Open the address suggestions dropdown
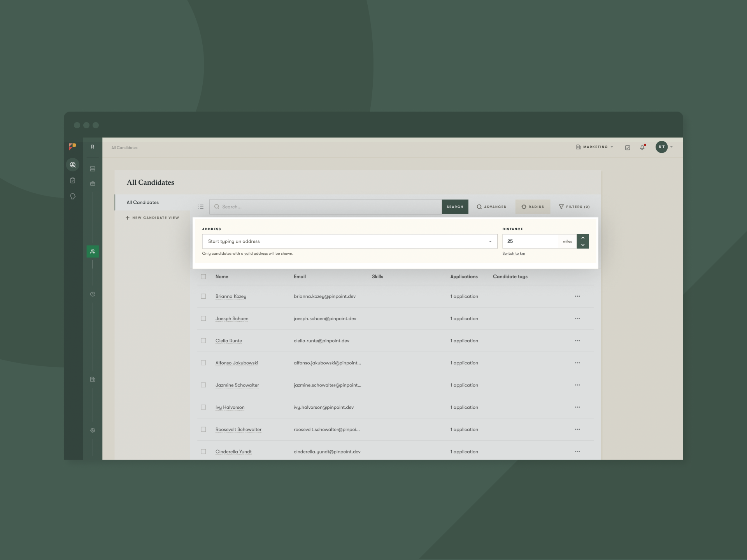The height and width of the screenshot is (560, 747). coord(490,241)
